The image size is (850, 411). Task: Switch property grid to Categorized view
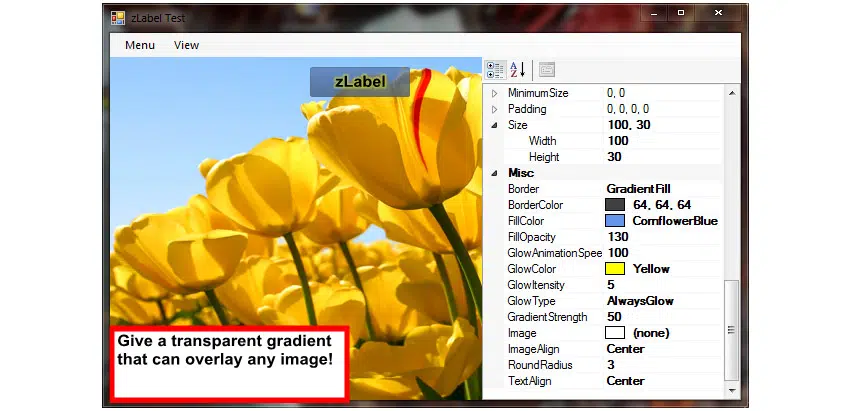pyautogui.click(x=495, y=70)
